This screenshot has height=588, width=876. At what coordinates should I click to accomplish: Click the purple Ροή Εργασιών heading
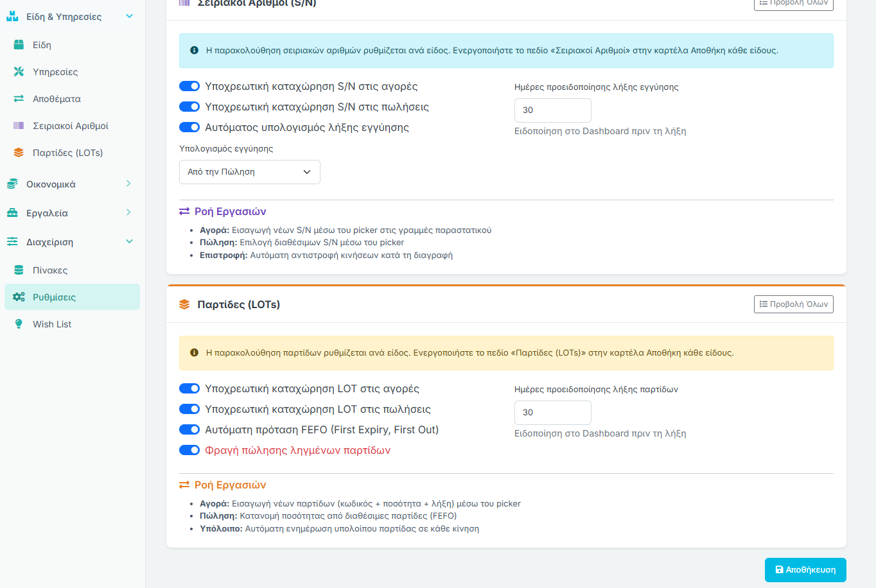point(230,212)
